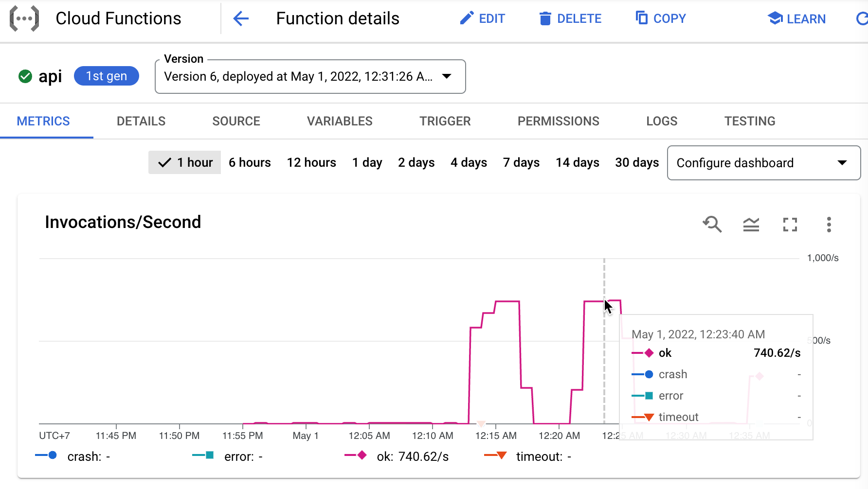This screenshot has height=489, width=868.
Task: Expand the Configure dashboard dropdown
Action: coord(764,163)
